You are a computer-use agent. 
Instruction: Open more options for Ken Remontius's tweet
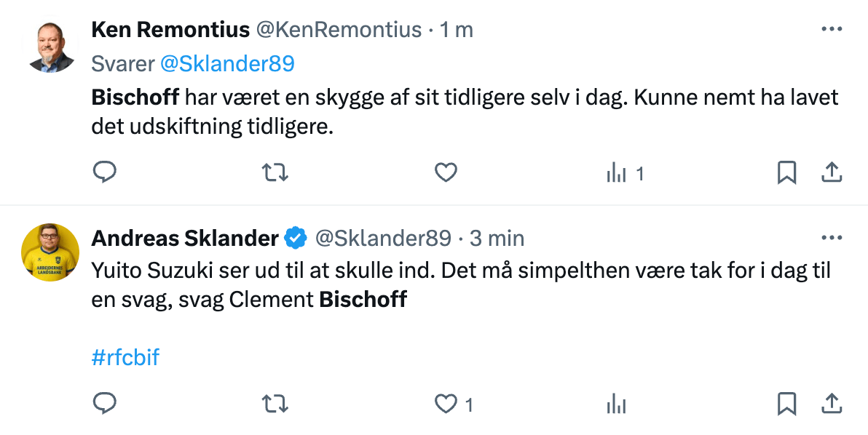[x=832, y=29]
